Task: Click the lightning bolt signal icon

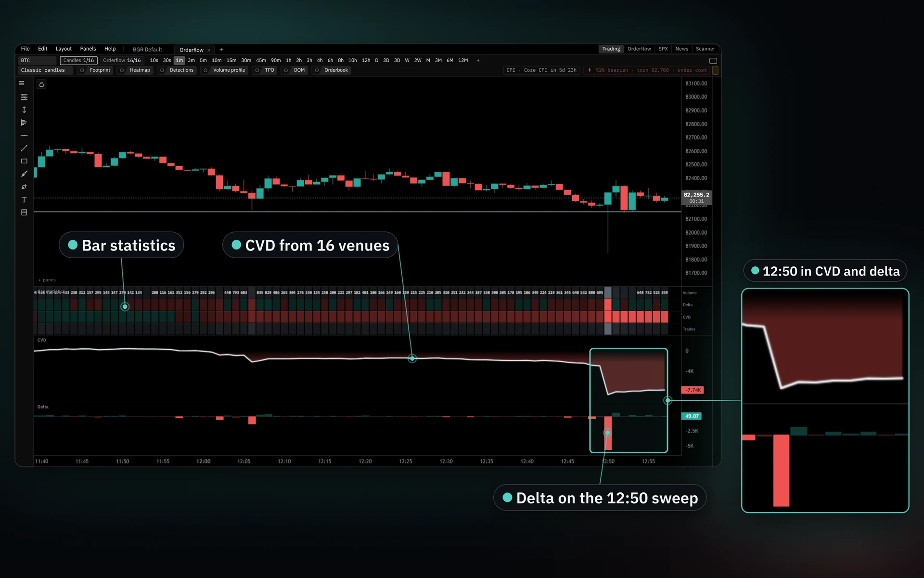Action: click(590, 70)
